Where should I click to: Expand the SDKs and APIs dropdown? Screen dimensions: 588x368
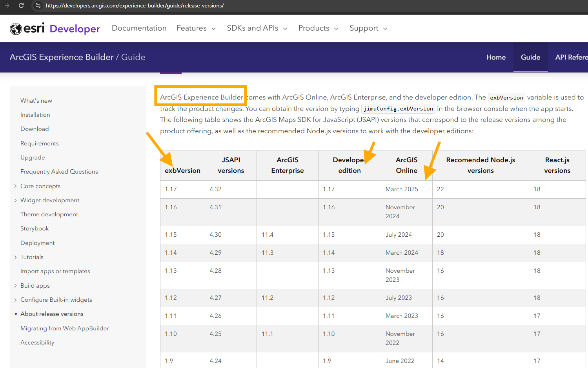pyautogui.click(x=257, y=28)
